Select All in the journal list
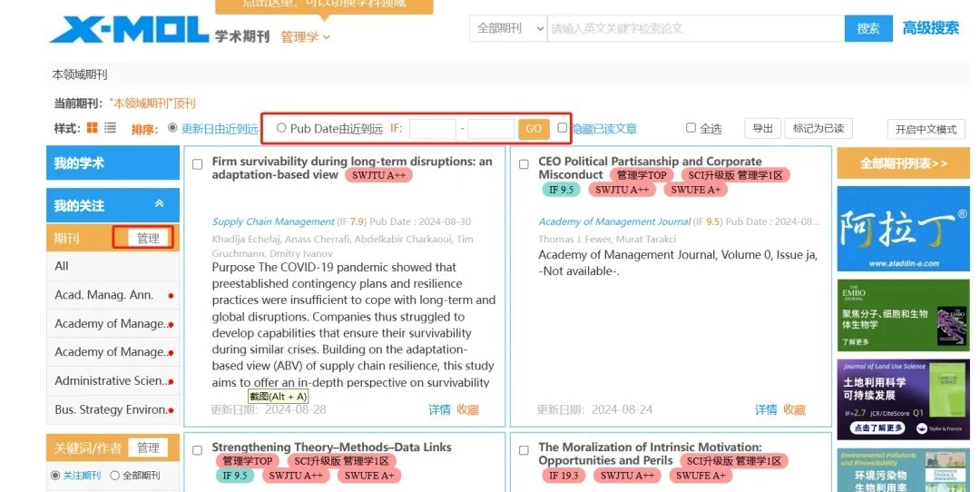This screenshot has height=492, width=980. click(x=113, y=266)
